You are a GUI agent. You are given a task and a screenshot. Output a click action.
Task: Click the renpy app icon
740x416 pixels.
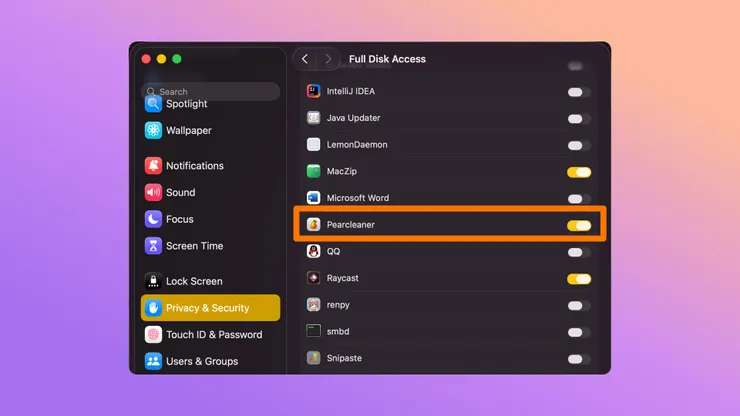(x=313, y=305)
